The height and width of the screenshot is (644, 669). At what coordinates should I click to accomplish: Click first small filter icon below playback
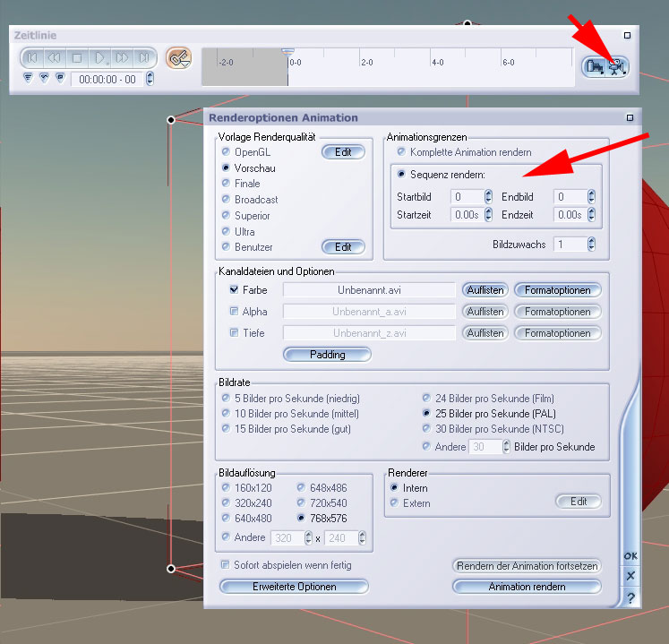click(28, 78)
